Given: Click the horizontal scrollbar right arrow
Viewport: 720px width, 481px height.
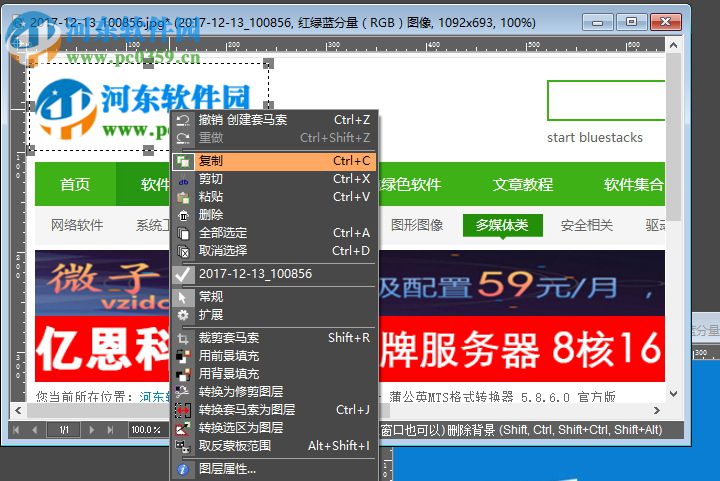Looking at the screenshot, I should click(x=657, y=410).
